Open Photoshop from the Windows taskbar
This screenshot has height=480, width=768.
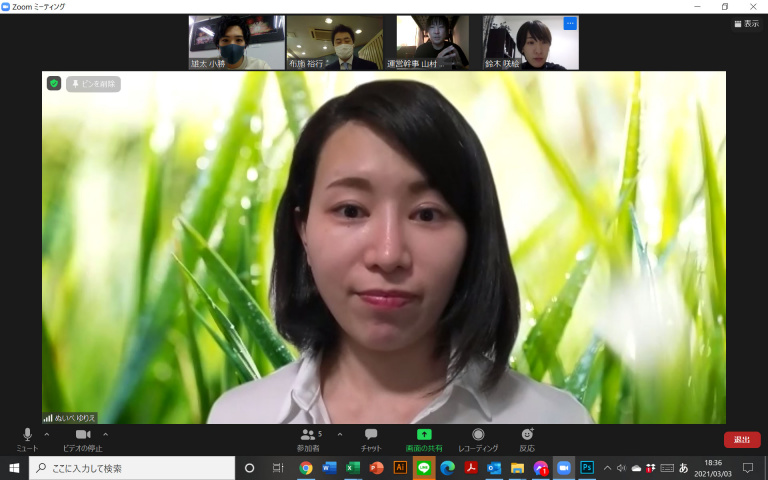[x=587, y=468]
